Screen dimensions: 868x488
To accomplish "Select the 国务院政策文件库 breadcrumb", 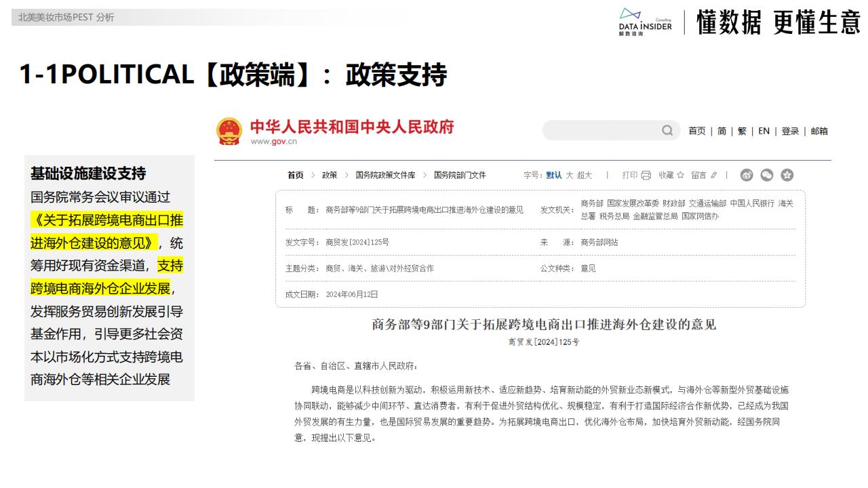I will tap(386, 176).
